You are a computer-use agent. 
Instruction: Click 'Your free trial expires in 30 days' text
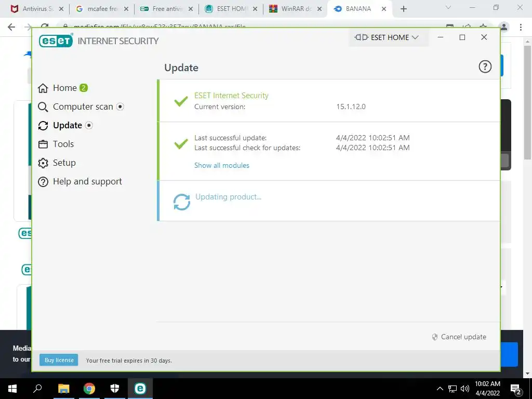[x=129, y=361]
